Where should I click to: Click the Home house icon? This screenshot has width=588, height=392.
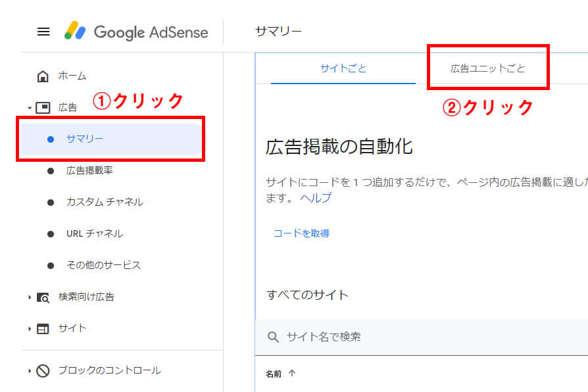43,76
